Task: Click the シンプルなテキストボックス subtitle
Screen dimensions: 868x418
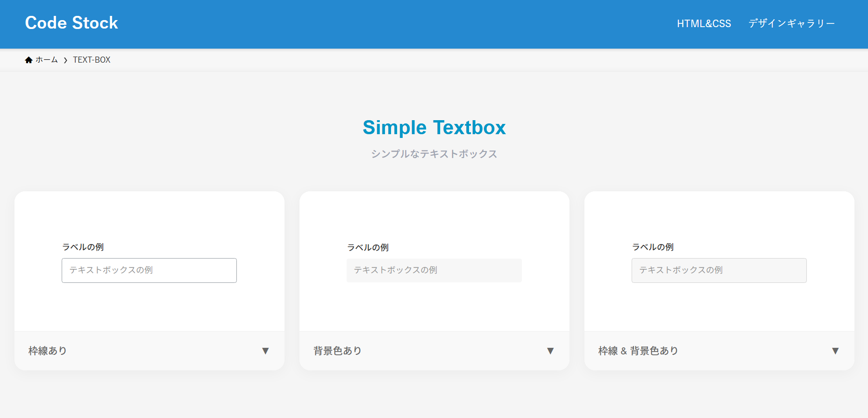Action: [x=434, y=154]
